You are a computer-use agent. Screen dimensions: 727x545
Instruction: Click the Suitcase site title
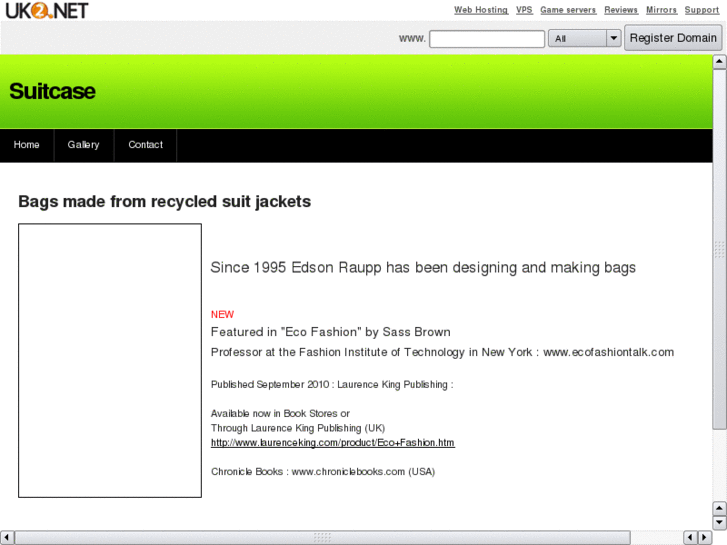tap(52, 91)
